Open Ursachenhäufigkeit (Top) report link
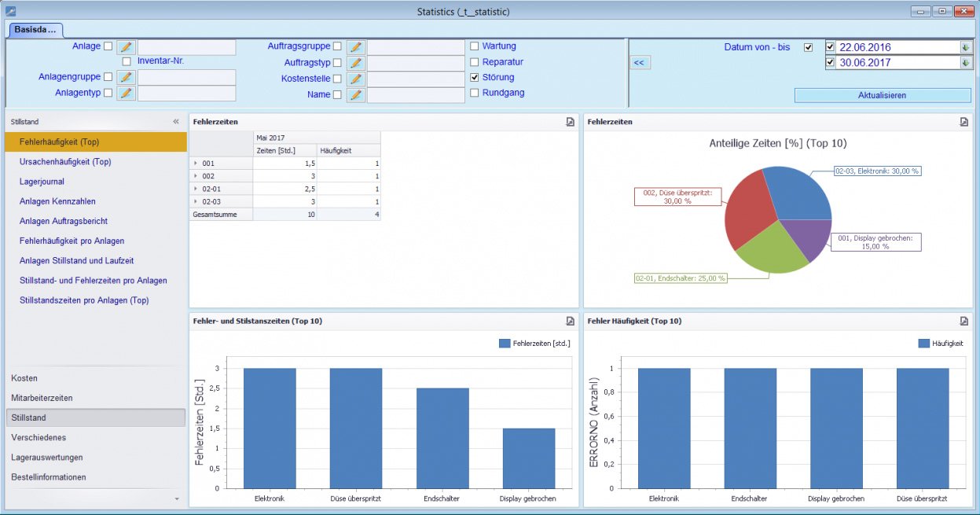This screenshot has width=980, height=515. coord(65,162)
